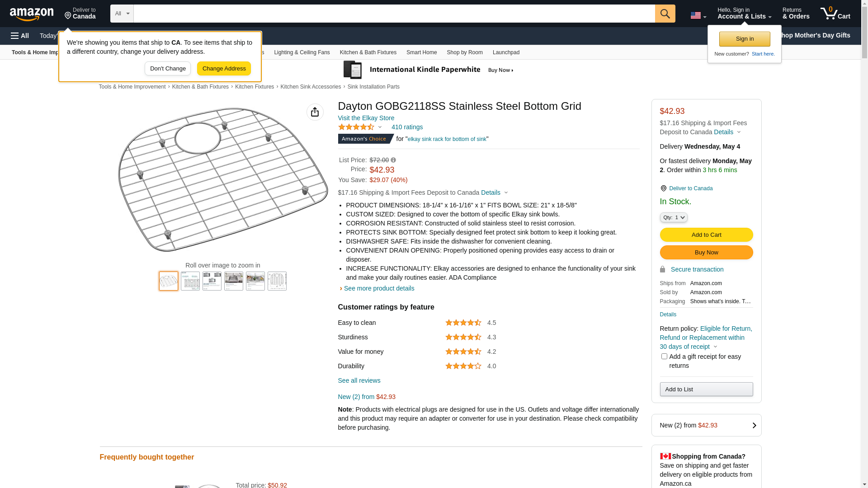Select the second product thumbnail image

(190, 281)
